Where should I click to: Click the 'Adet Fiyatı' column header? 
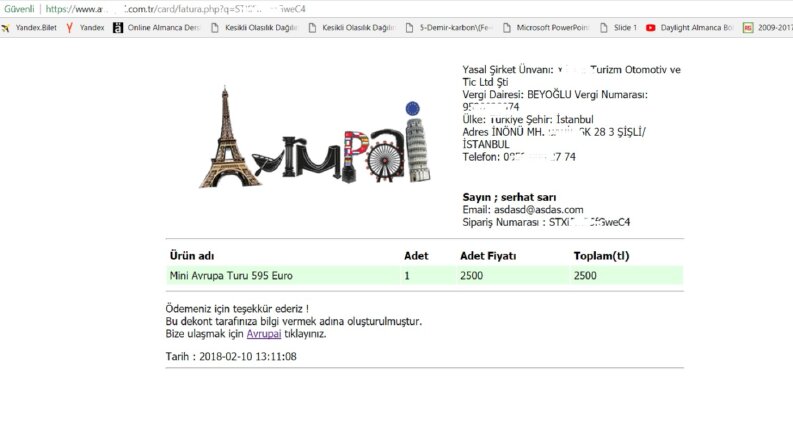coord(488,256)
